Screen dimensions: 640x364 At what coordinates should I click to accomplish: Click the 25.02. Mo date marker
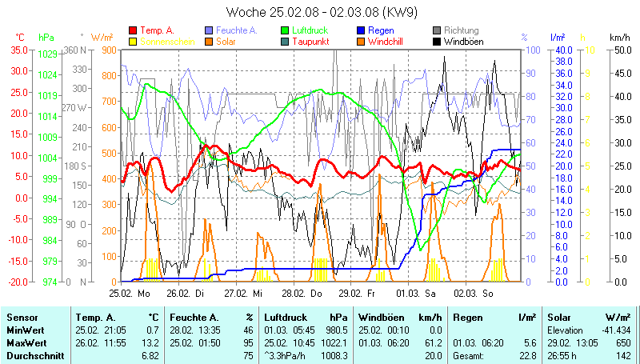click(123, 294)
